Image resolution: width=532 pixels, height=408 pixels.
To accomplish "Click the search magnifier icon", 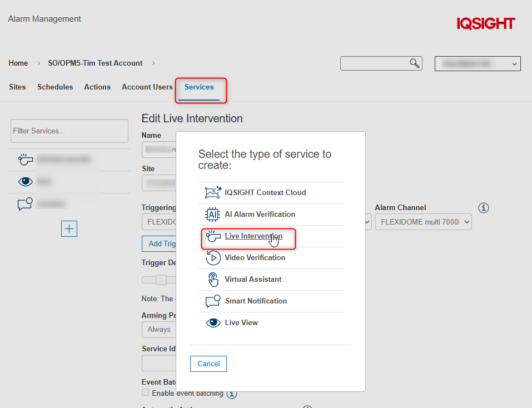I will coord(415,63).
